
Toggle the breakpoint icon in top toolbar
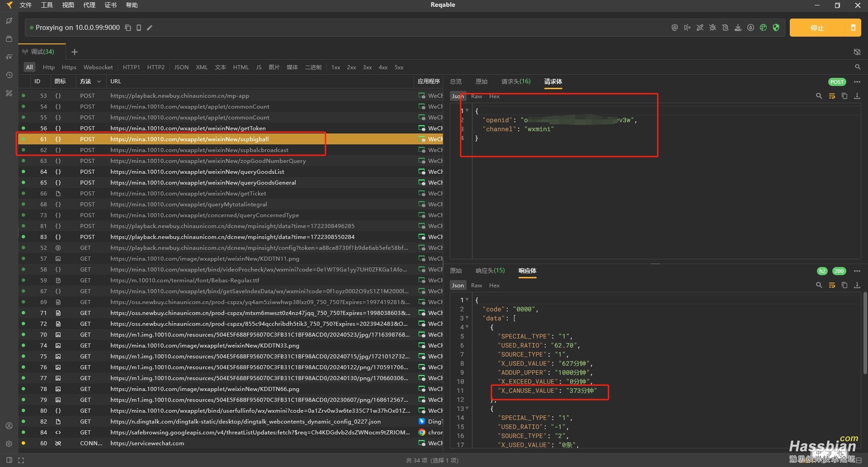click(x=687, y=28)
